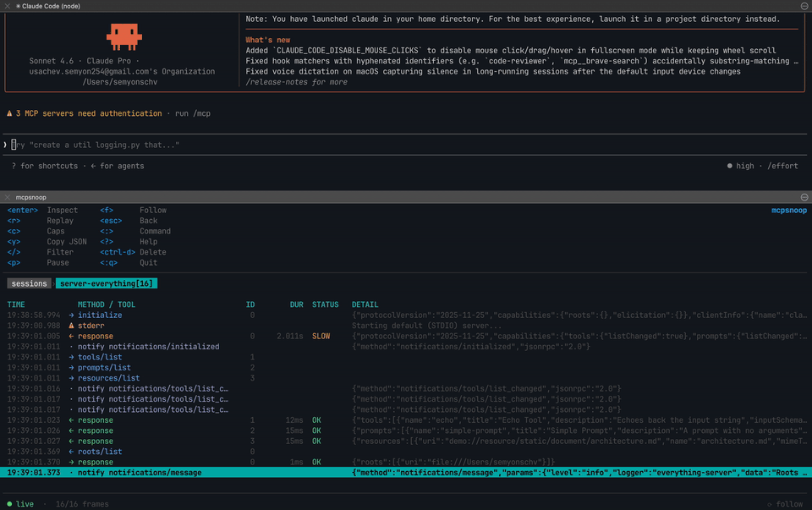Screen dimensions: 812x510
Task: Click the <esc> Back shortcut
Action: 129,221
